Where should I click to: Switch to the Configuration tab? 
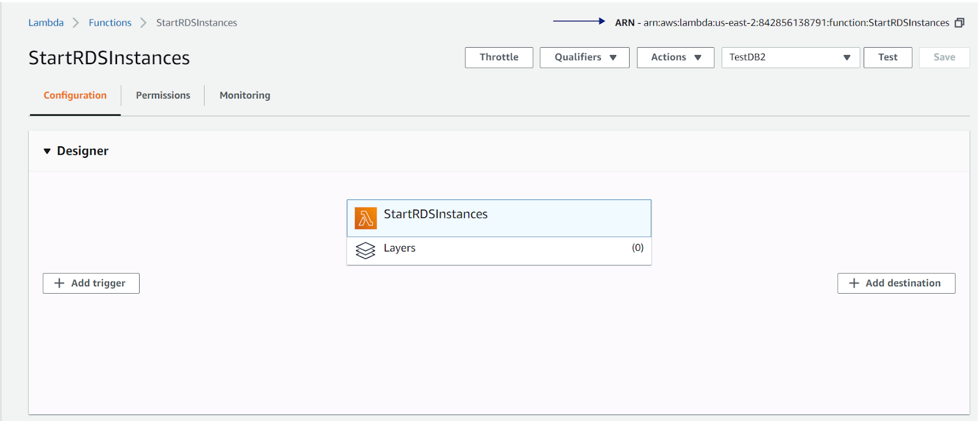(x=75, y=95)
